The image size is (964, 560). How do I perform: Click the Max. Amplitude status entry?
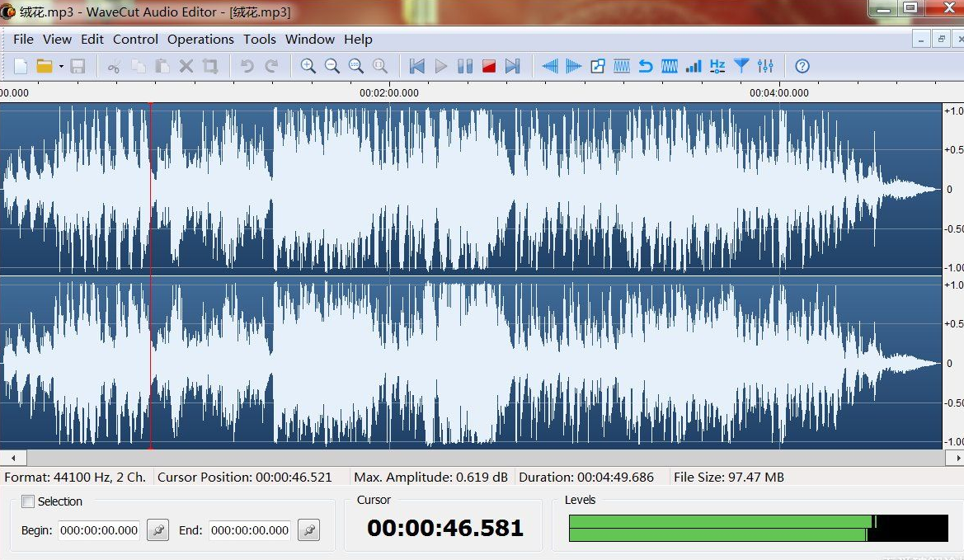[x=431, y=477]
